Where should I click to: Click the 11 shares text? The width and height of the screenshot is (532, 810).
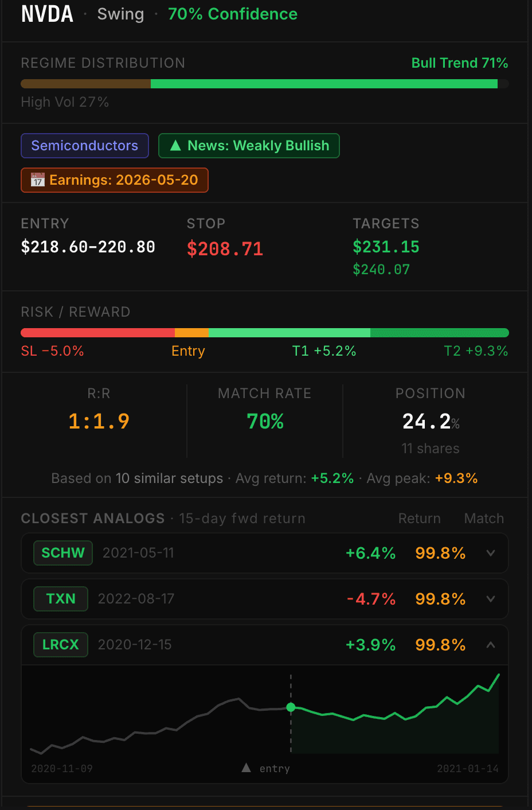(x=431, y=449)
